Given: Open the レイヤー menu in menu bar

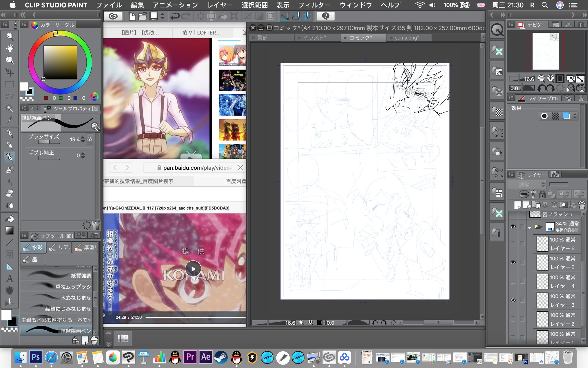Looking at the screenshot, I should (220, 5).
